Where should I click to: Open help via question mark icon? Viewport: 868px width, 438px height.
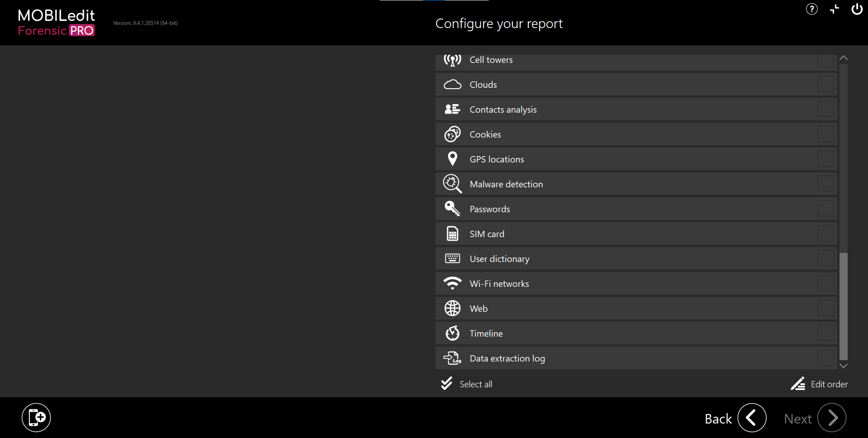click(811, 9)
